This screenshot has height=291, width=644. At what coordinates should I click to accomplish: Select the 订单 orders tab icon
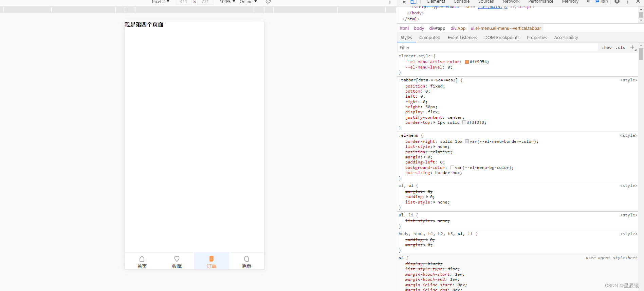[x=211, y=259]
